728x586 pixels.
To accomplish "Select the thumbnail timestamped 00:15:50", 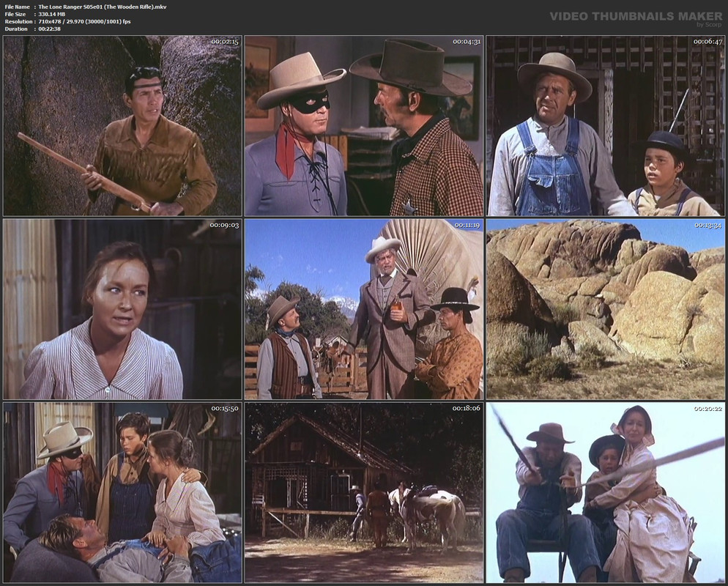I will point(122,492).
